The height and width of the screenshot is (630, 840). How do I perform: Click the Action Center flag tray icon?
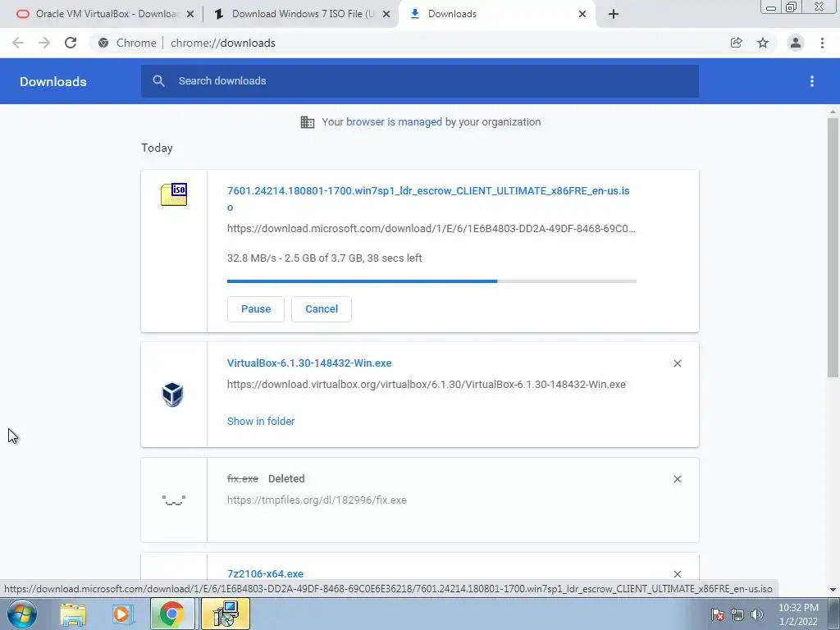coord(718,614)
